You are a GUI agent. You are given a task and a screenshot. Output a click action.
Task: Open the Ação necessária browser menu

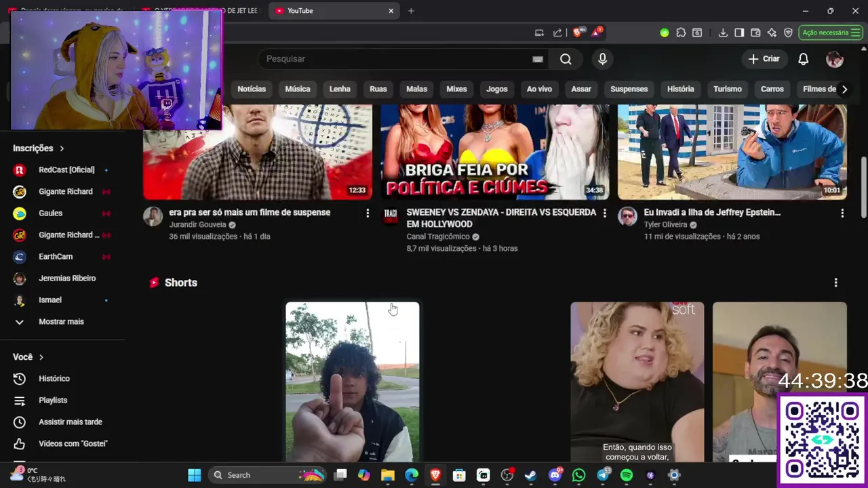point(831,33)
